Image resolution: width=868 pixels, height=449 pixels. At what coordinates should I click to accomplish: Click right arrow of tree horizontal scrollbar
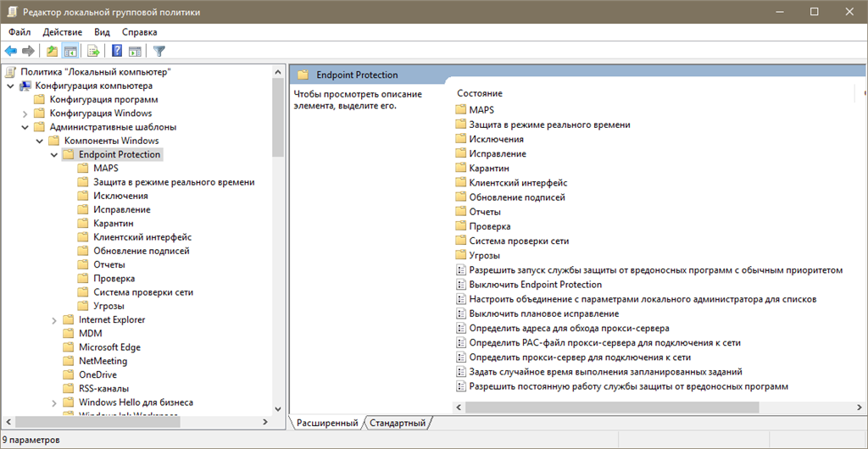pos(266,421)
